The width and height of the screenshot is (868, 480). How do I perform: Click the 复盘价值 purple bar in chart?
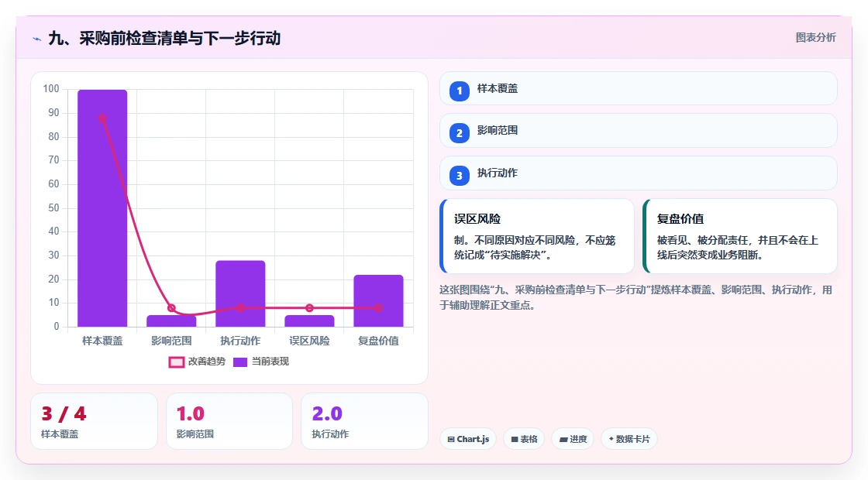(379, 301)
